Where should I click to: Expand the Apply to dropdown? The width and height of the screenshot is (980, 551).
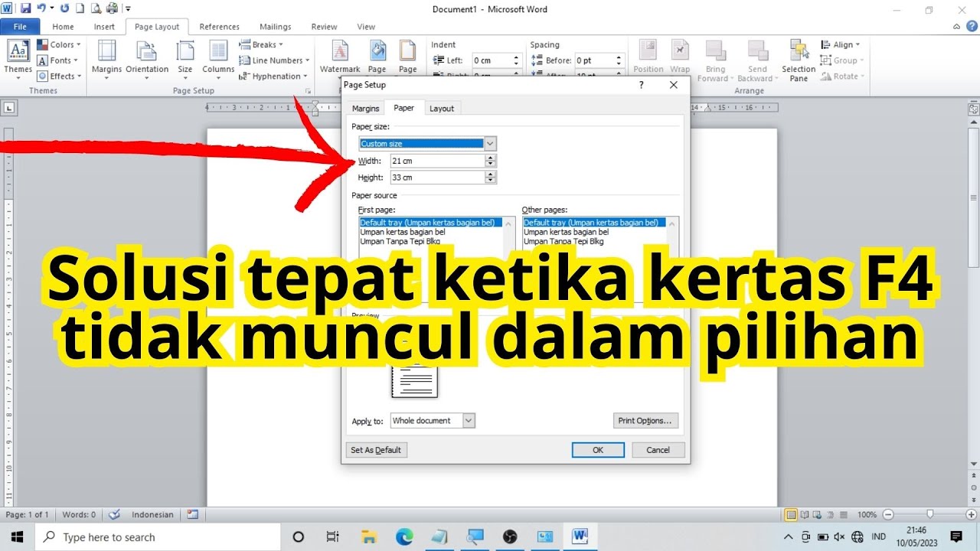click(469, 420)
